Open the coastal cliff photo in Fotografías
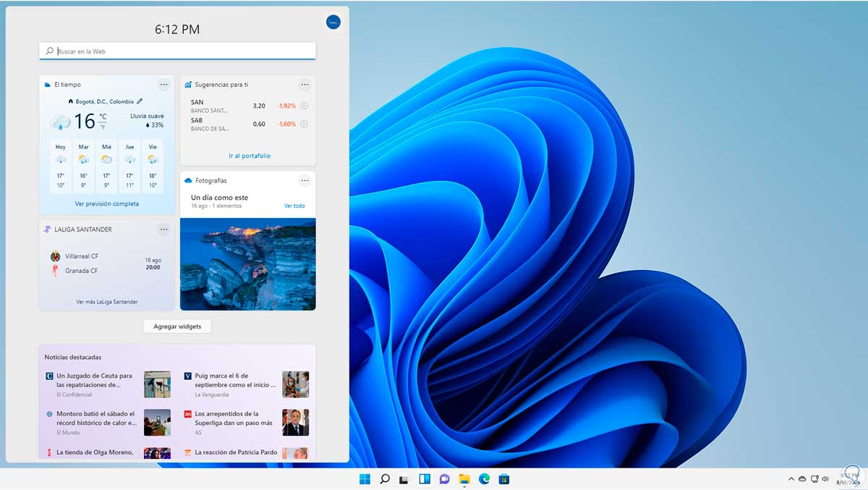Image resolution: width=868 pixels, height=490 pixels. click(x=248, y=263)
